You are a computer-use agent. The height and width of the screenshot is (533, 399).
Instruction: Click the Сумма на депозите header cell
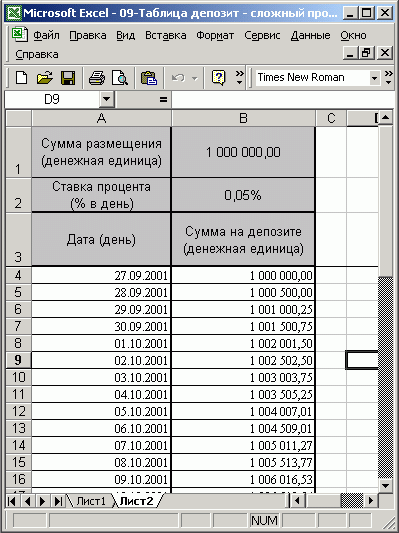pyautogui.click(x=243, y=240)
